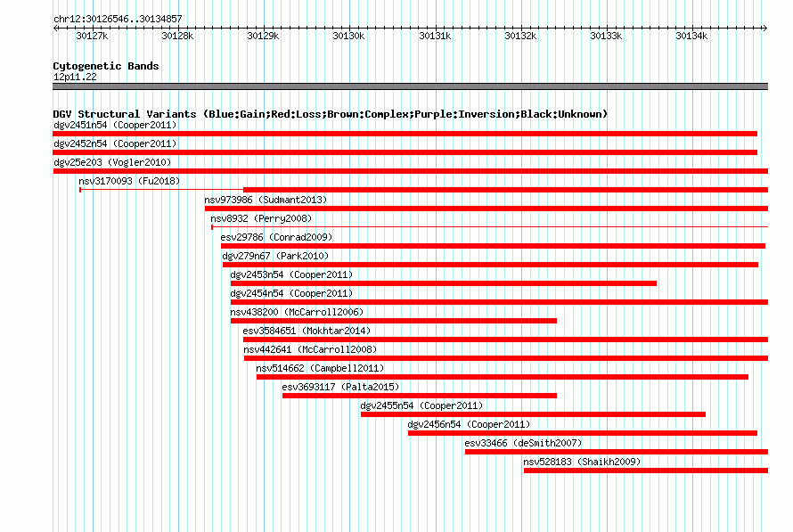Click the red bar under dgv2452n54
Viewport: 793px width, 532px height.
tap(405, 152)
